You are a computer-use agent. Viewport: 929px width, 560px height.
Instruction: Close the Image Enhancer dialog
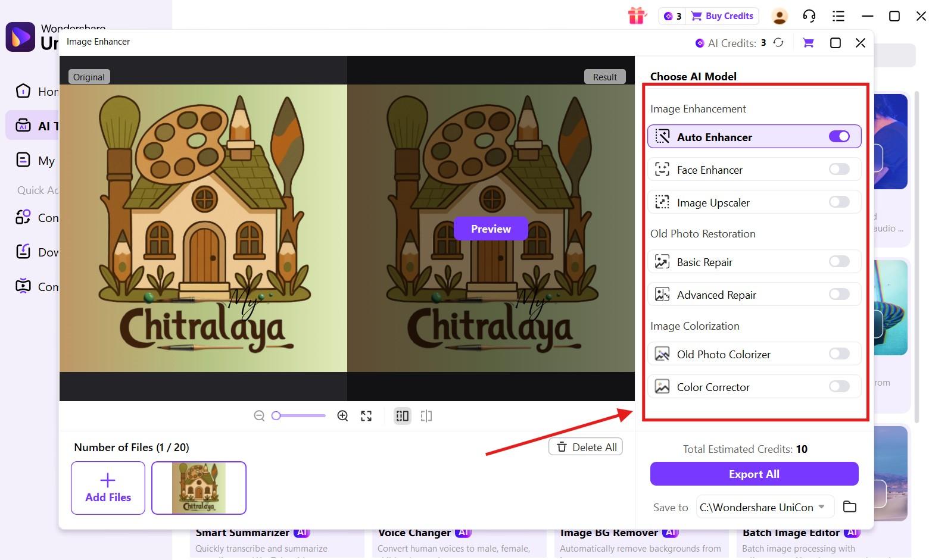(x=860, y=43)
